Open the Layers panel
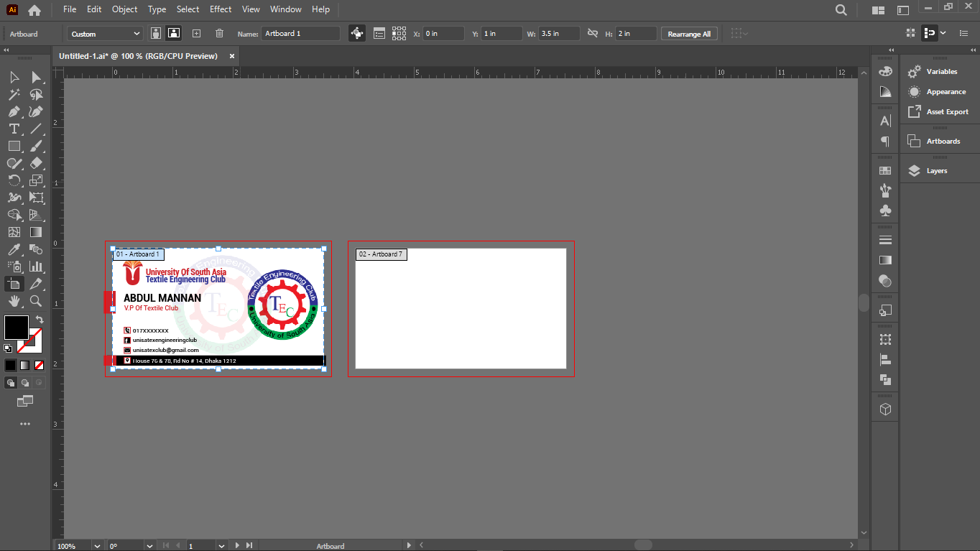 pyautogui.click(x=937, y=171)
